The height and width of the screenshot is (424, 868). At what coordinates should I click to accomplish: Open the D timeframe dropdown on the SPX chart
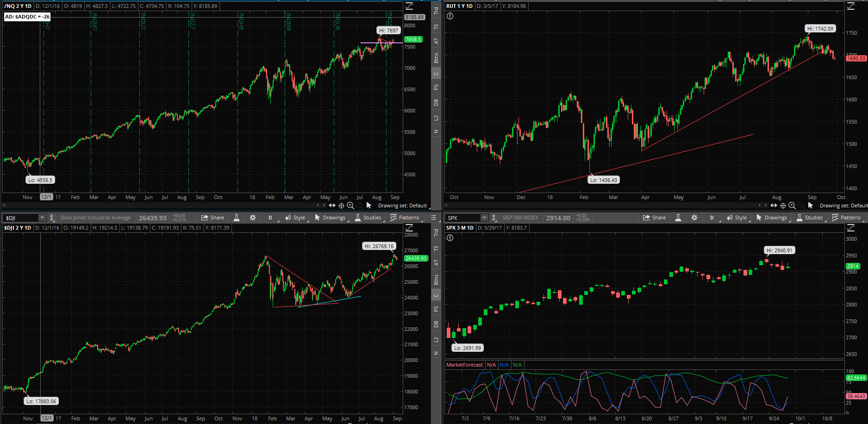tap(712, 218)
